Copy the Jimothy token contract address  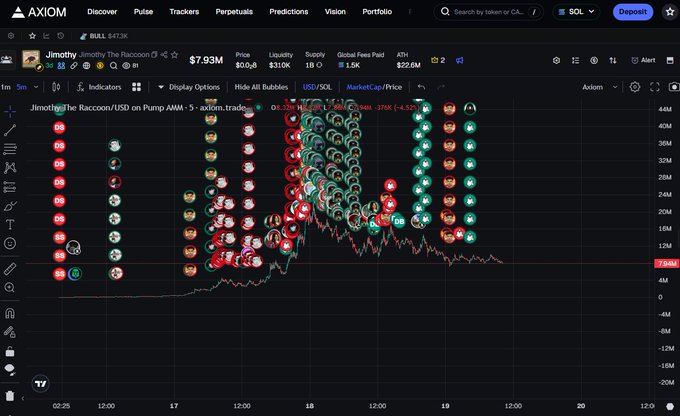point(154,55)
